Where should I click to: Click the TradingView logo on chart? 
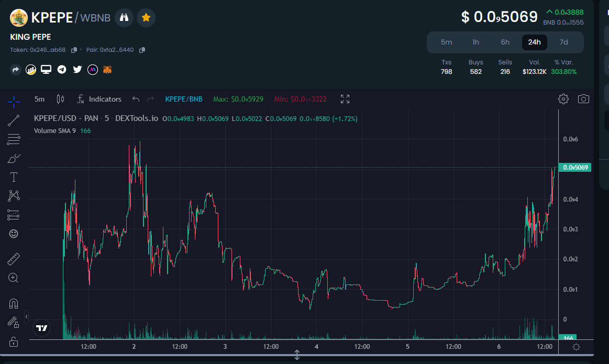click(x=41, y=328)
